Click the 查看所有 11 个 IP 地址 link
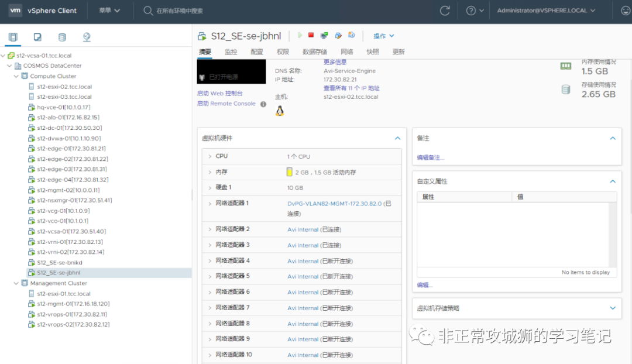 pyautogui.click(x=352, y=88)
